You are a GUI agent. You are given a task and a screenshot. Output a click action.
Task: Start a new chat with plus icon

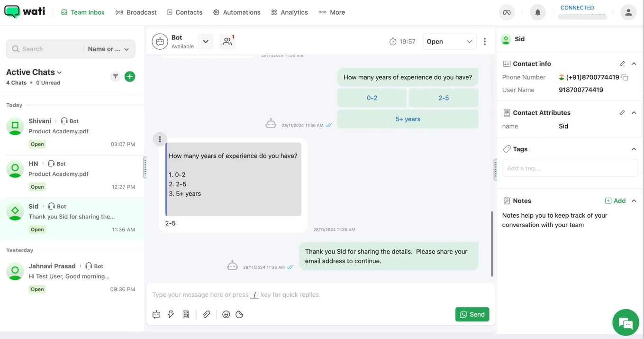pos(130,76)
